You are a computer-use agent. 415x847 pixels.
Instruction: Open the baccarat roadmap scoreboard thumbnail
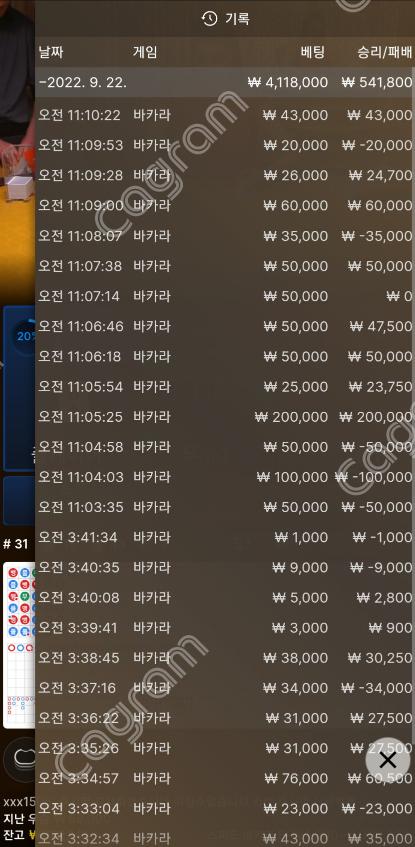(x=19, y=645)
